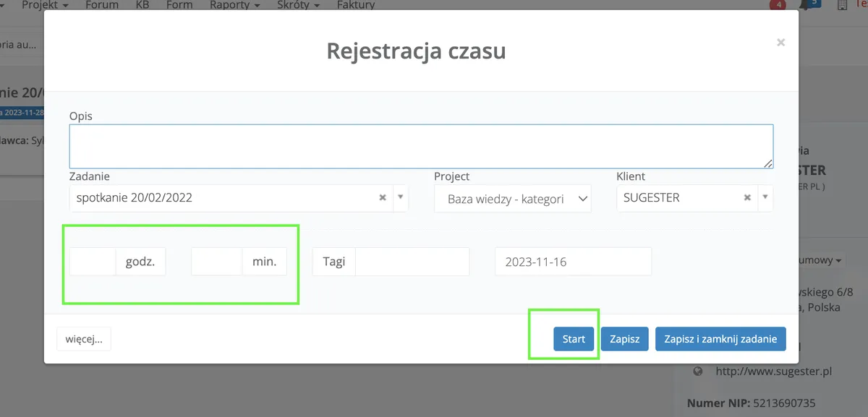Screen dimensions: 868x417
Task: Focus the Tagi tags input field
Action: (x=412, y=262)
